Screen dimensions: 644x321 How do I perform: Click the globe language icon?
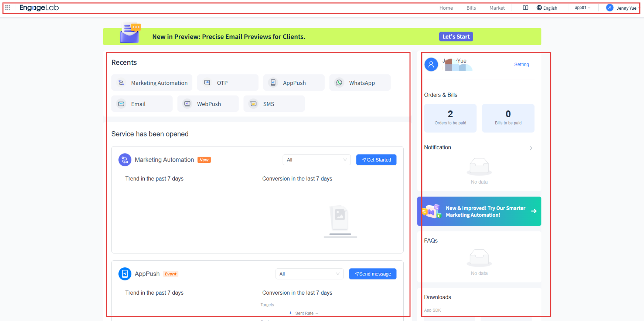pyautogui.click(x=539, y=8)
